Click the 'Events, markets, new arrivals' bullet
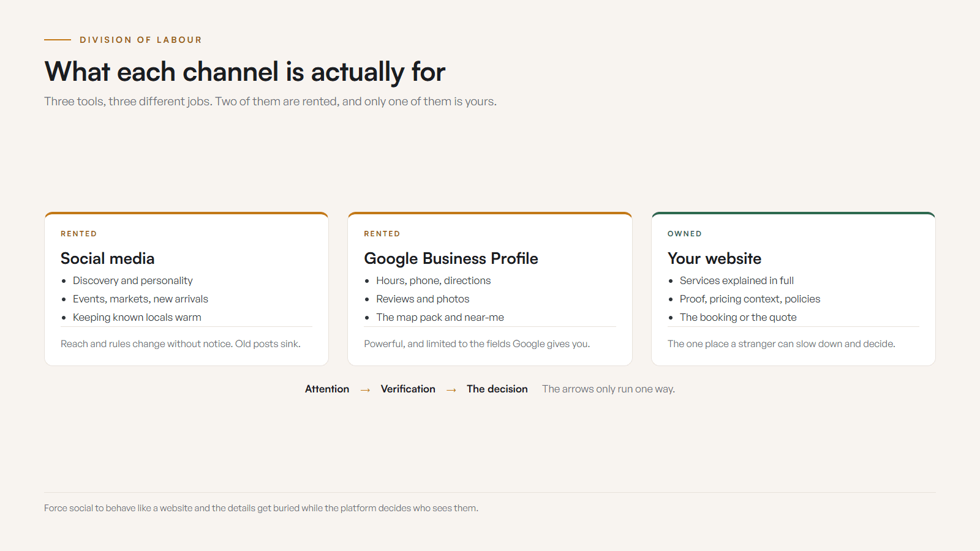Image resolution: width=980 pixels, height=551 pixels. (140, 299)
